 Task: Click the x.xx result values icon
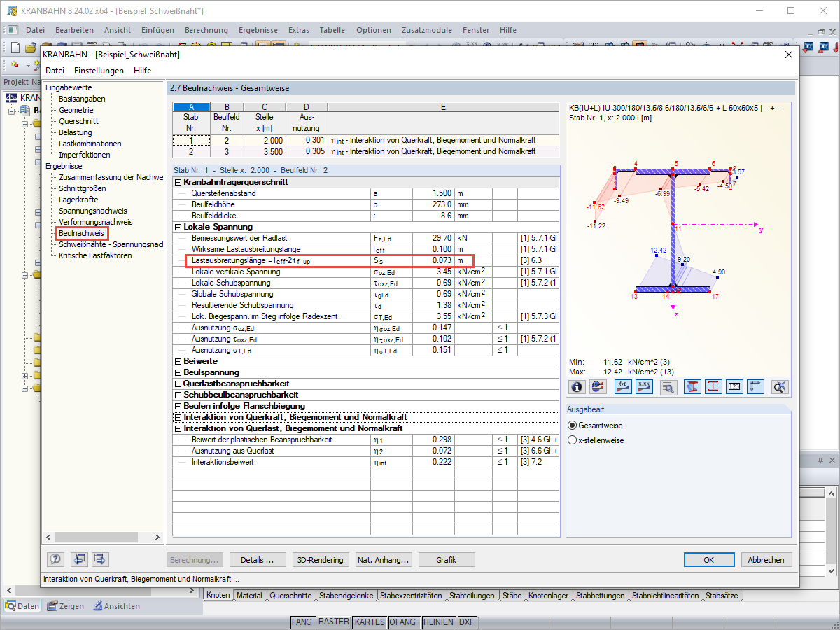(x=645, y=386)
